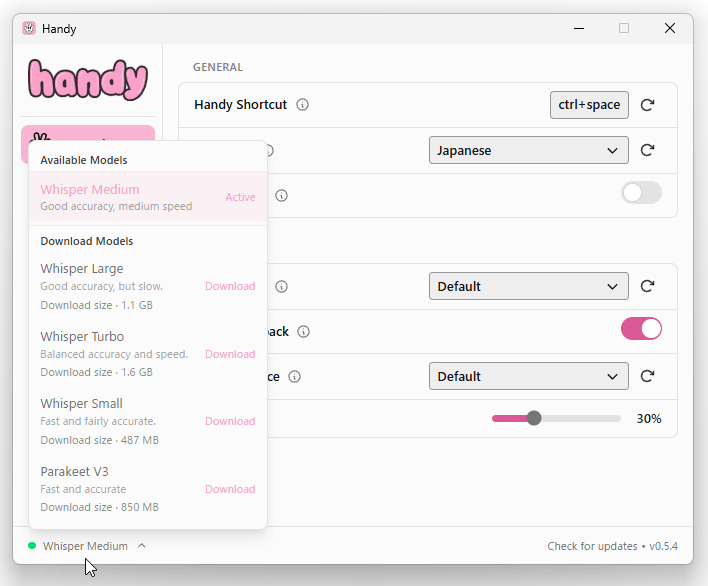Viewport: 708px width, 586px height.
Task: Click the reset icon right of the volume slider row's Default dropdown
Action: point(647,376)
